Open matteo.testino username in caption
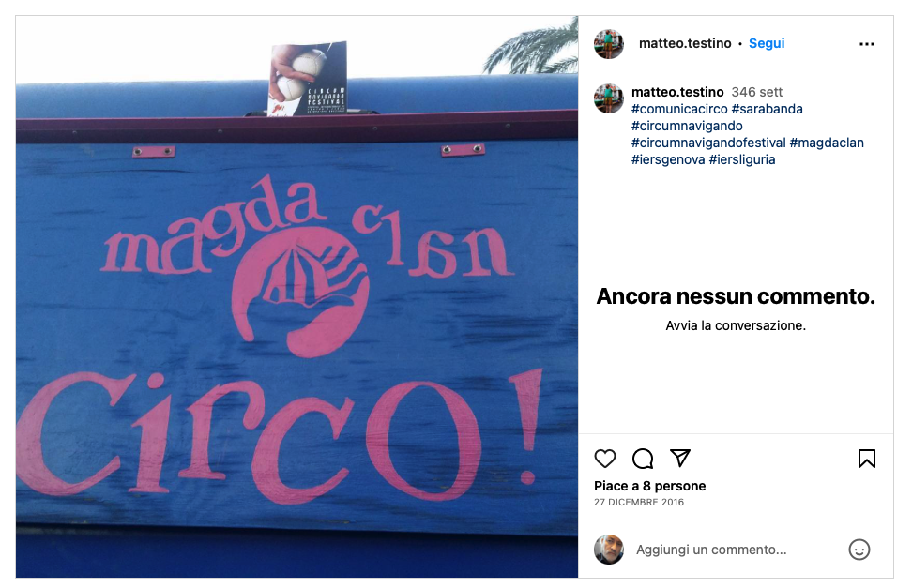912x588 pixels. 677,92
